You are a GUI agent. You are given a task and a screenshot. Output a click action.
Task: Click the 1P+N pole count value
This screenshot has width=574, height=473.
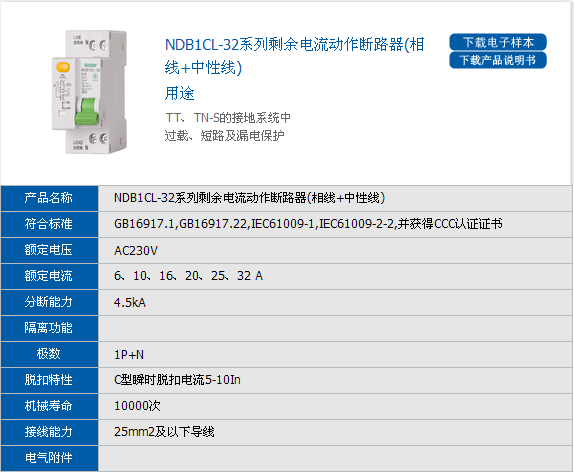pos(129,355)
